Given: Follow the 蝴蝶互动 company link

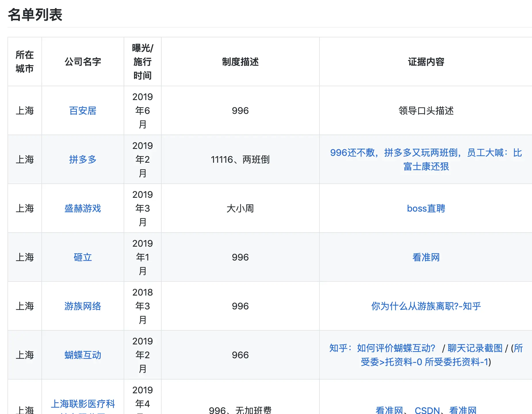Looking at the screenshot, I should pyautogui.click(x=83, y=355).
